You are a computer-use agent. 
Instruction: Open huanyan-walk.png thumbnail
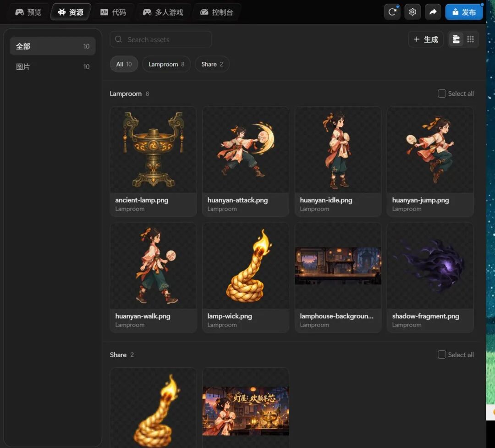153,265
